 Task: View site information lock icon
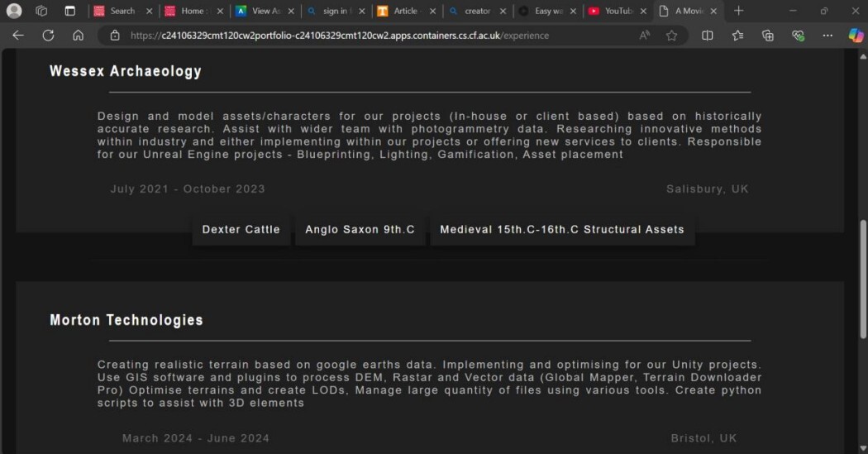click(115, 36)
